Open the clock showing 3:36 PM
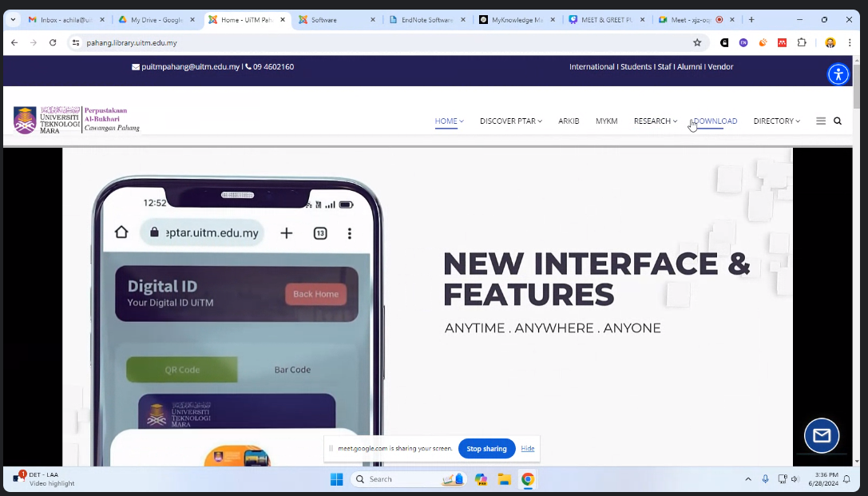The image size is (868, 496). click(824, 479)
